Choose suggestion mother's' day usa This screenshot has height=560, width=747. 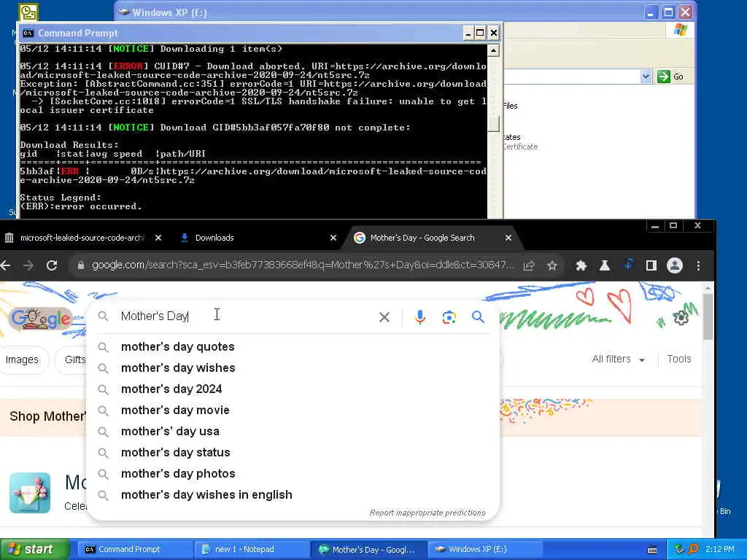pyautogui.click(x=293, y=432)
